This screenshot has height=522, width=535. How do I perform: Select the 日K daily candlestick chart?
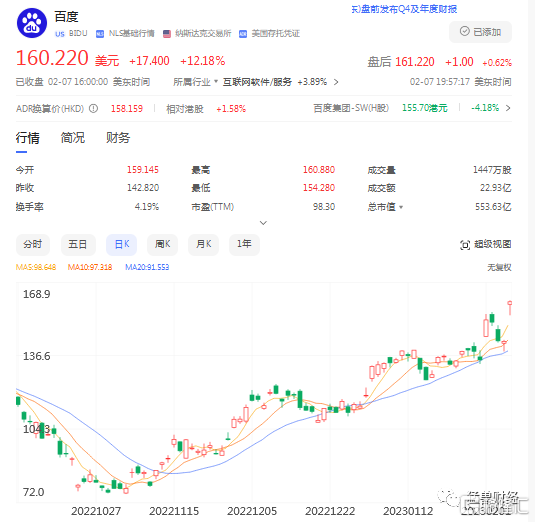[121, 245]
